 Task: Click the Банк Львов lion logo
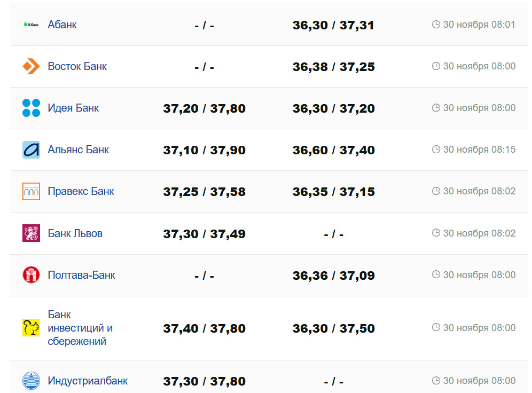tap(31, 233)
